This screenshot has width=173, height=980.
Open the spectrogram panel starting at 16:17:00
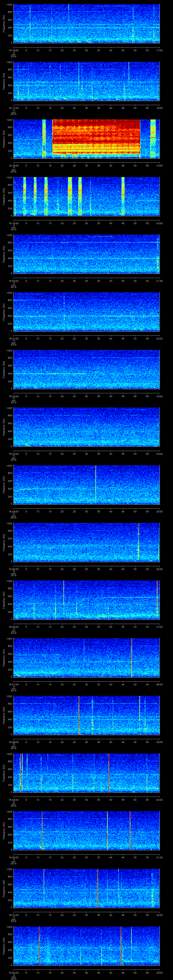tap(86, 81)
